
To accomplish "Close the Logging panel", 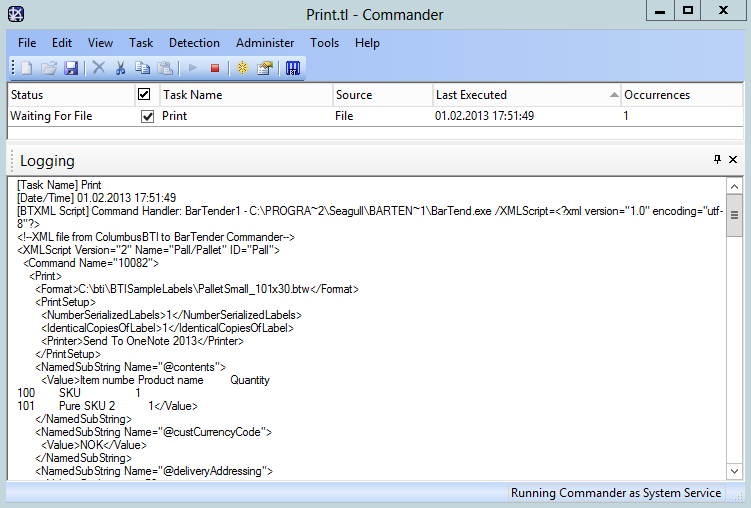I will 733,160.
